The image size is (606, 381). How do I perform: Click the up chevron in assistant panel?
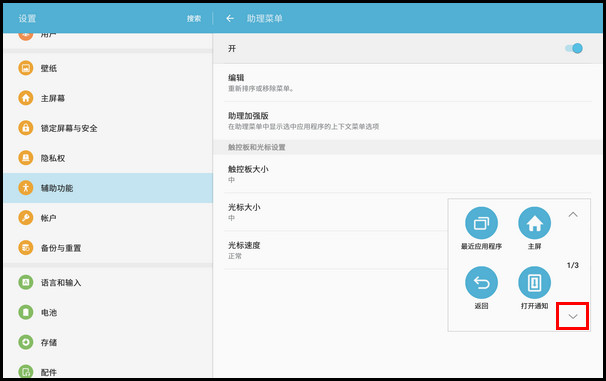coord(573,214)
